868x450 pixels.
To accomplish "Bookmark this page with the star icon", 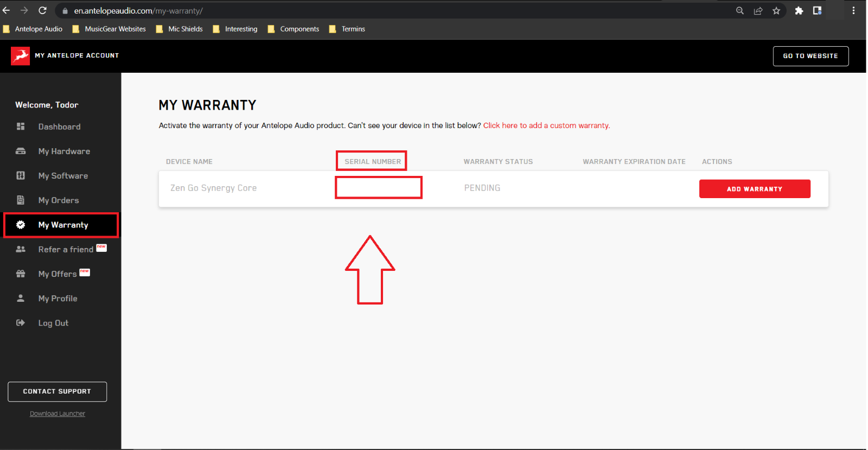I will coord(776,11).
